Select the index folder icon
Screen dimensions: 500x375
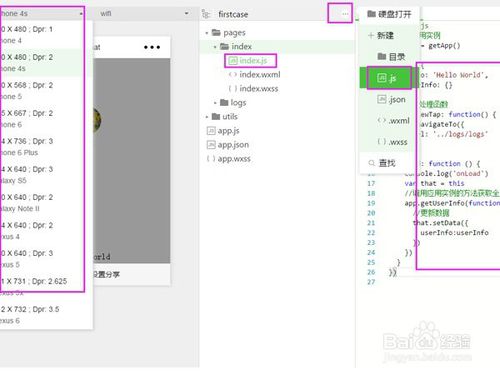(x=224, y=46)
